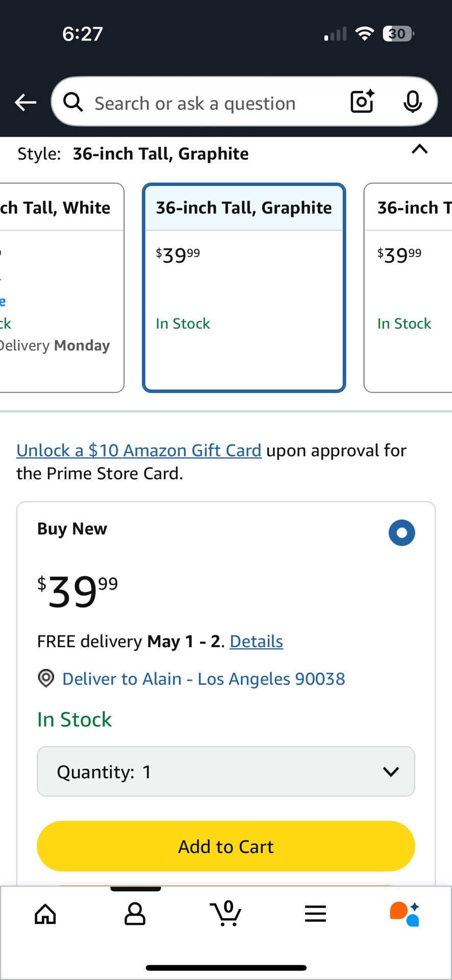
Task: Launch the Rufus AI assistant icon
Action: pyautogui.click(x=405, y=914)
